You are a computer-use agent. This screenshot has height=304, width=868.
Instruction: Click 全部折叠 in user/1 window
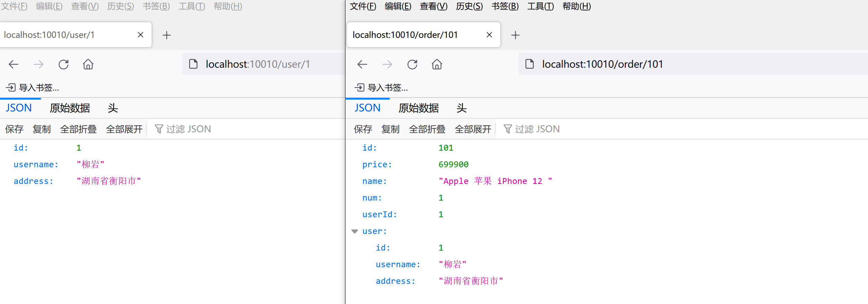(78, 129)
